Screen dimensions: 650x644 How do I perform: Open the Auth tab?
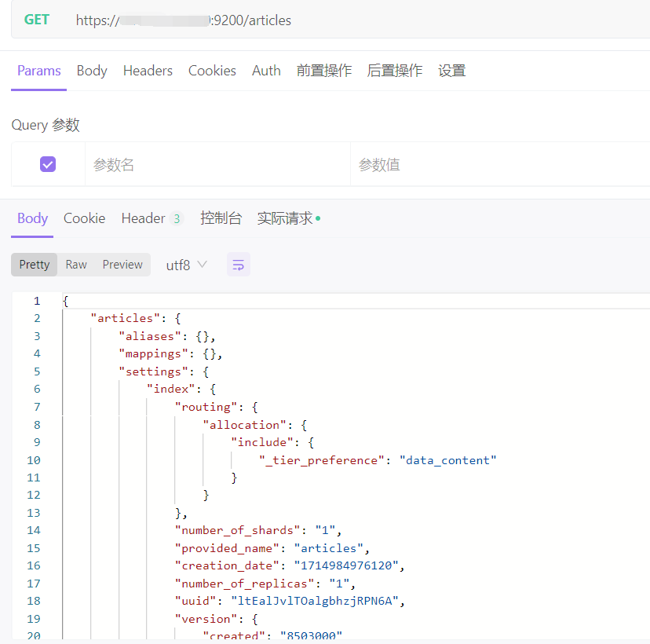click(266, 71)
